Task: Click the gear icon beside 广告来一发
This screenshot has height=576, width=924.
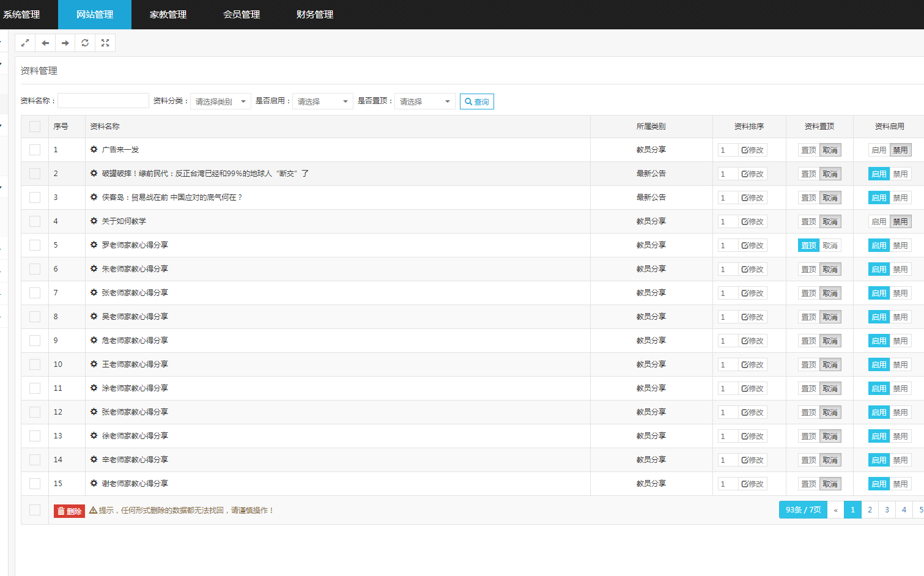Action: [94, 149]
